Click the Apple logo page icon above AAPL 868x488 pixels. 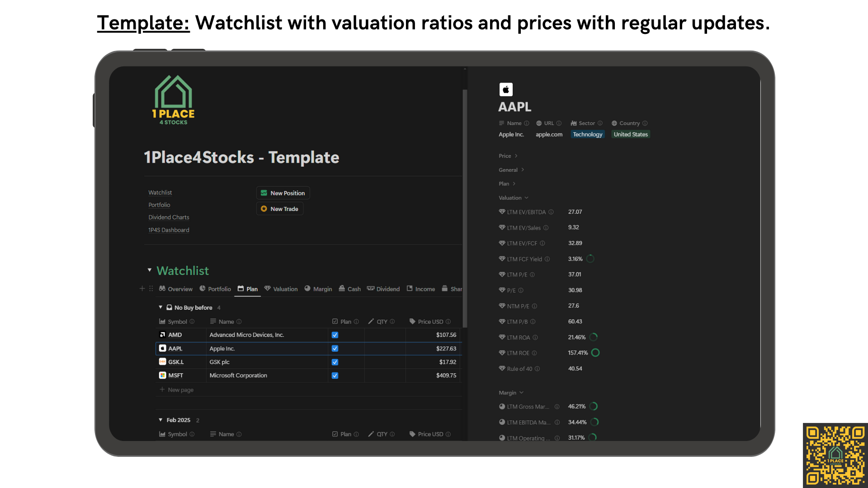(506, 89)
